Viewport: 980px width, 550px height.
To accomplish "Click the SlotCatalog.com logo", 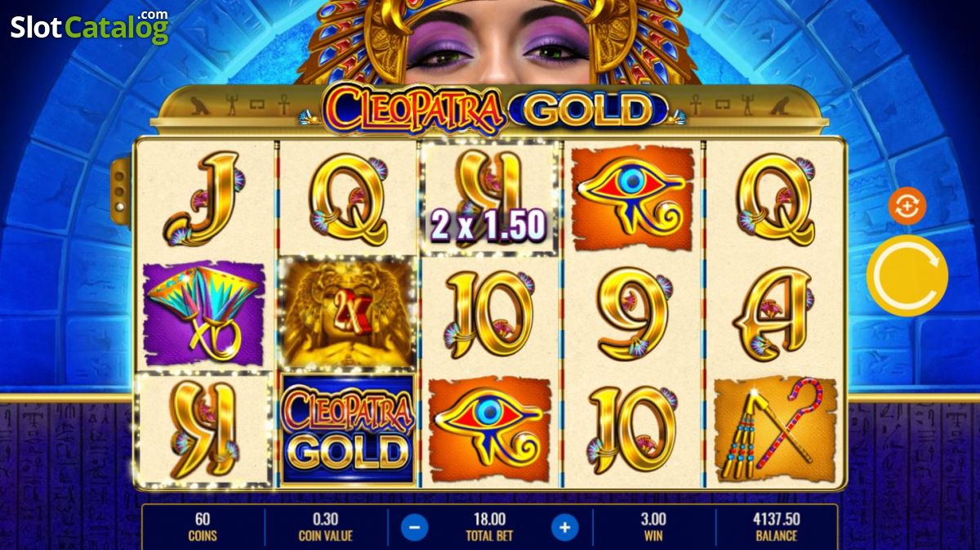I will pos(90,27).
